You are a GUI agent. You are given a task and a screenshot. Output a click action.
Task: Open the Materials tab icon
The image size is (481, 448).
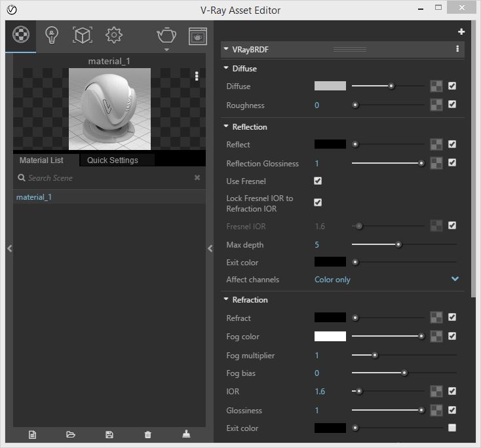tap(21, 34)
